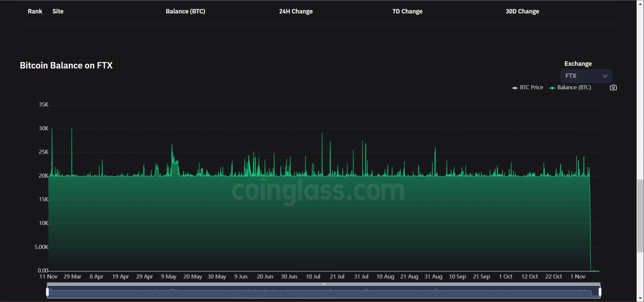Click the vertical page scrollbar thumb
Screen dimensions: 644x302
coord(640,215)
